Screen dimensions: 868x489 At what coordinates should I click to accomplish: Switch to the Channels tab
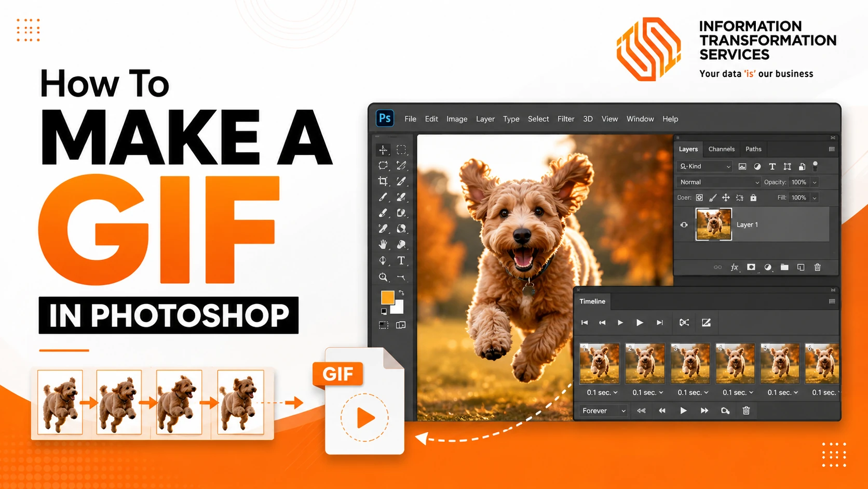tap(722, 149)
